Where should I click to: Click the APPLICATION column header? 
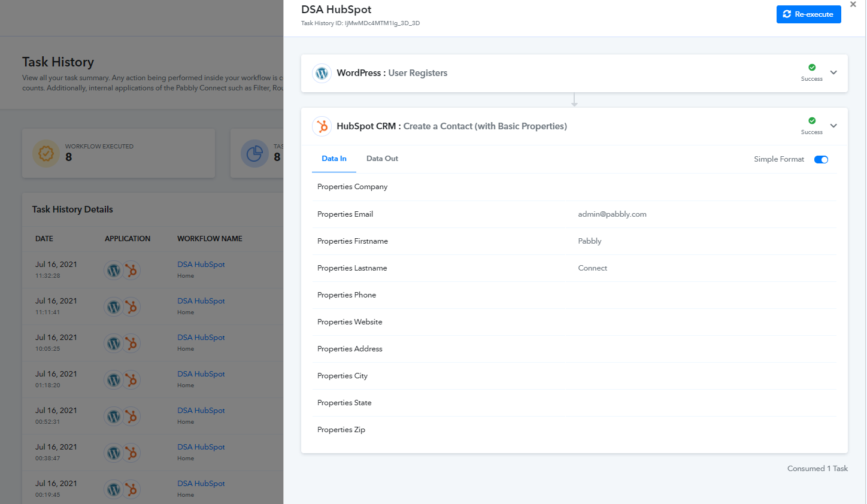click(x=128, y=239)
